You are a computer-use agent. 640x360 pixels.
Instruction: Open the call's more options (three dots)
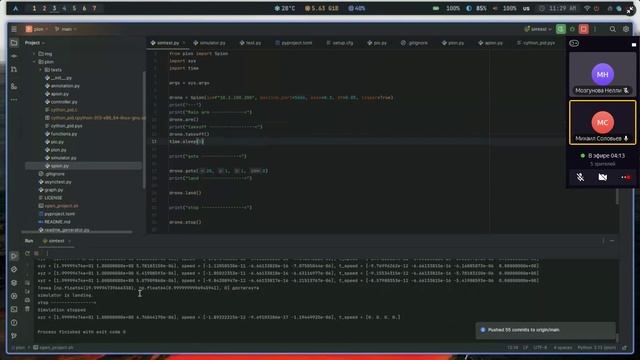point(625,177)
